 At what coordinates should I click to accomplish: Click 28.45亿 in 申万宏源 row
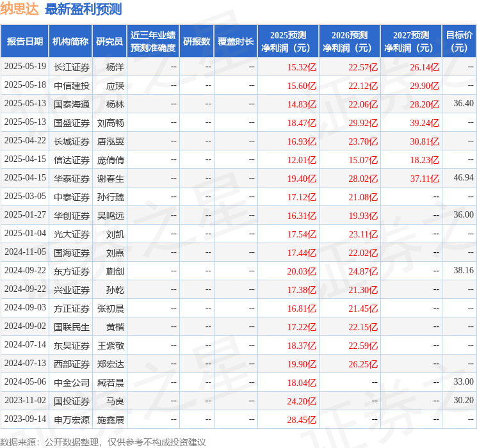(302, 420)
